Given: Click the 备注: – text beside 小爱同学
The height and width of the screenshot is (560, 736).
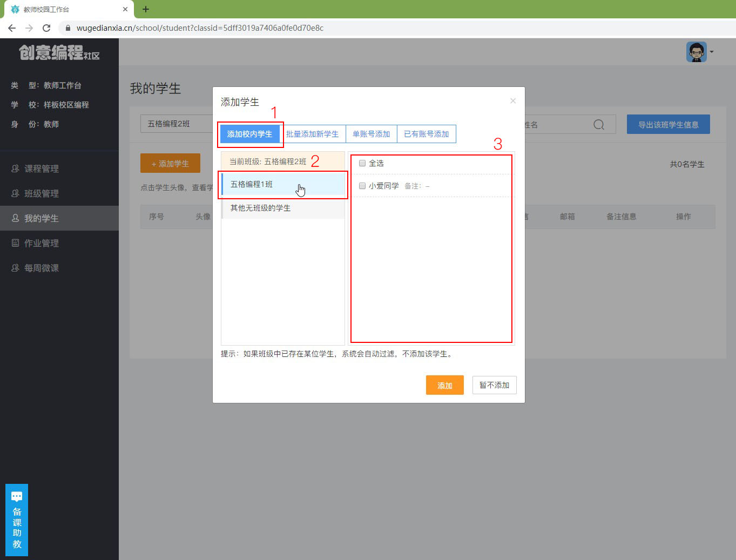Looking at the screenshot, I should (417, 186).
